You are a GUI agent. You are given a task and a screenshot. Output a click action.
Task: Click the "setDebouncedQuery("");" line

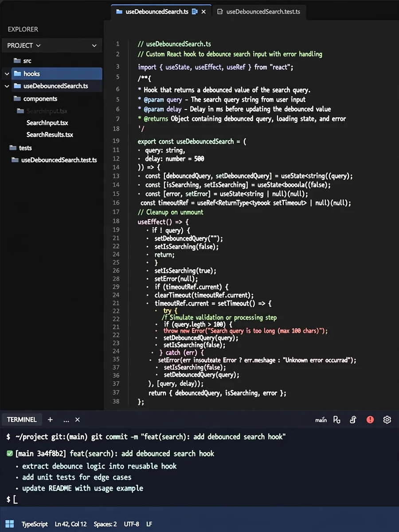(x=188, y=238)
